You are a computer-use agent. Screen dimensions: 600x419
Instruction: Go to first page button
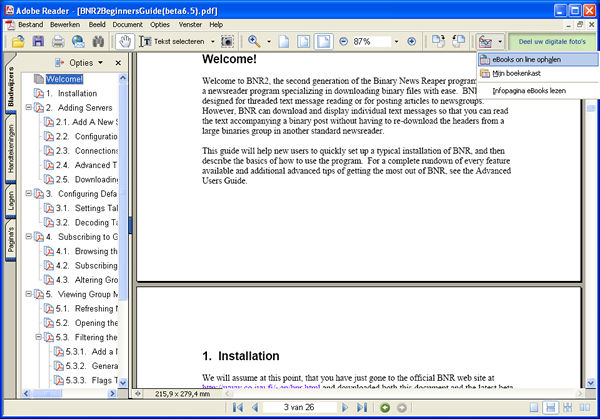click(x=238, y=408)
